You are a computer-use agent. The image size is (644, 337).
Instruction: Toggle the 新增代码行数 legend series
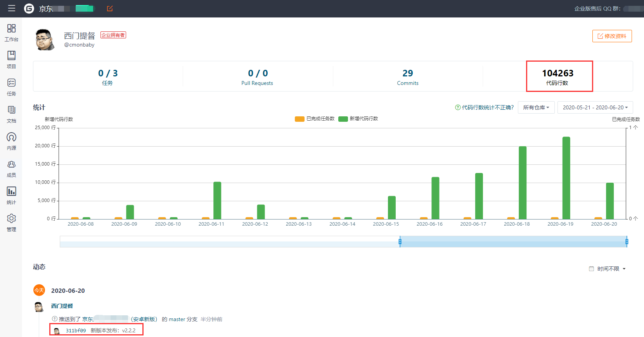pyautogui.click(x=358, y=119)
